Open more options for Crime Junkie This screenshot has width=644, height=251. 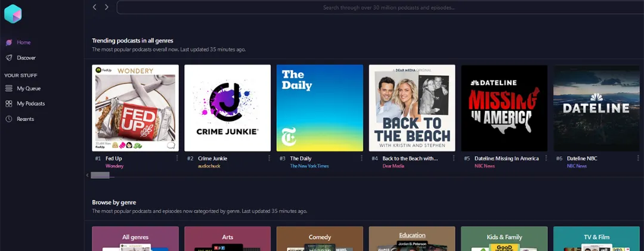(270, 158)
